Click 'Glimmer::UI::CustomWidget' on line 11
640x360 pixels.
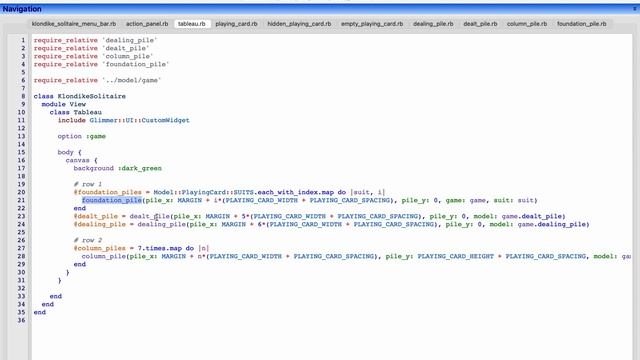140,120
